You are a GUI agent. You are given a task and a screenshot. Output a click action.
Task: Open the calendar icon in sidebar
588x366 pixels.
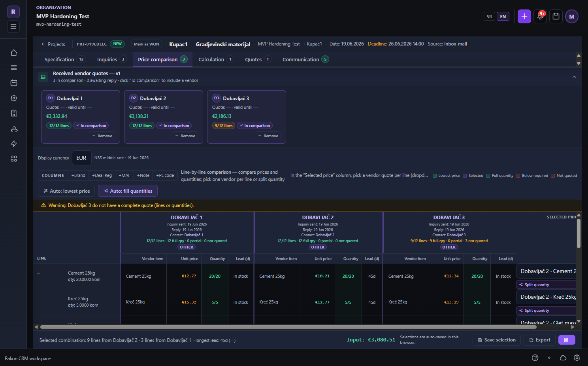14,83
